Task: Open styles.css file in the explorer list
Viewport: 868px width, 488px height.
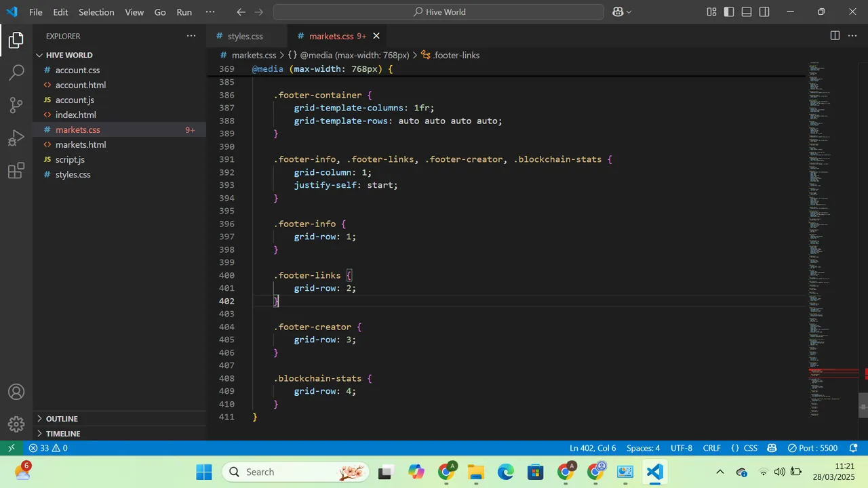Action: [119, 174]
